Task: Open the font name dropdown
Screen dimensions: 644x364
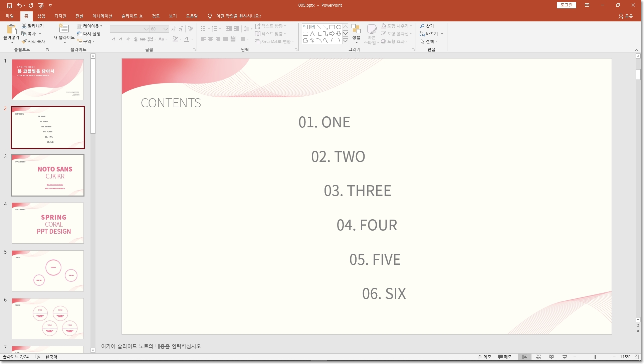Action: [146, 29]
